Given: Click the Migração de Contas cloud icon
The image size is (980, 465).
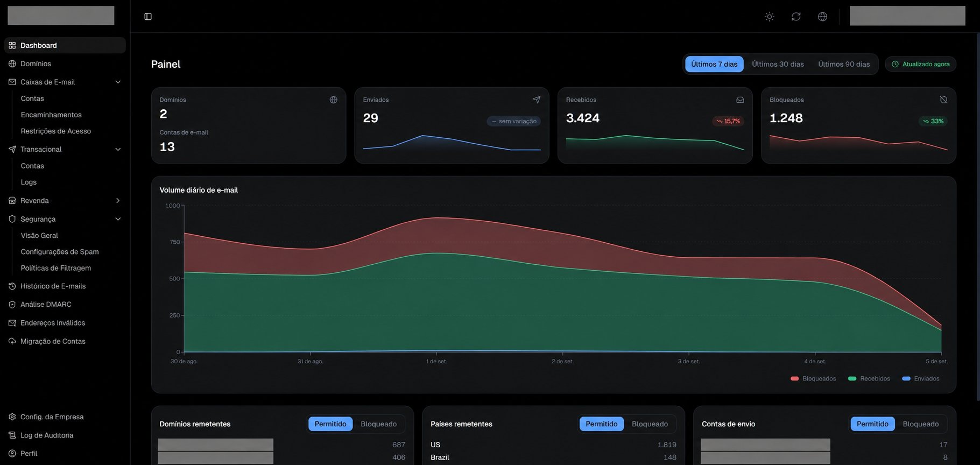Looking at the screenshot, I should pos(12,341).
